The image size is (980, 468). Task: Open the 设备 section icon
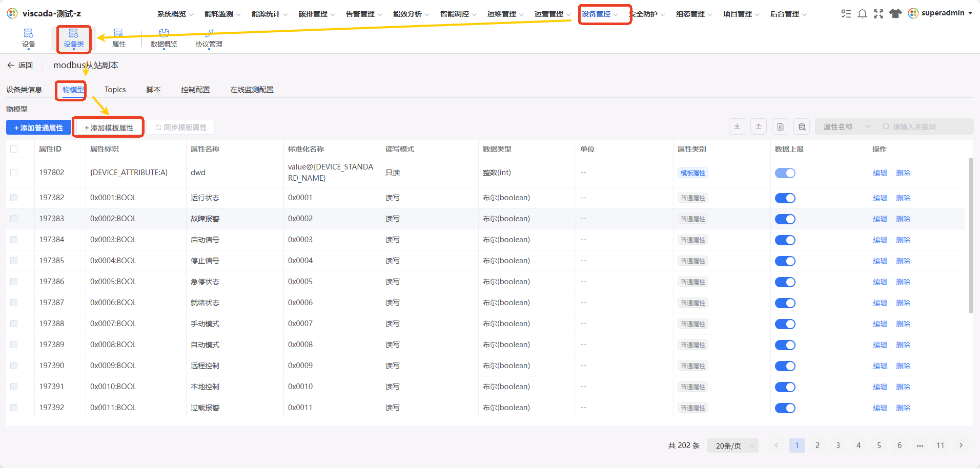click(x=29, y=33)
